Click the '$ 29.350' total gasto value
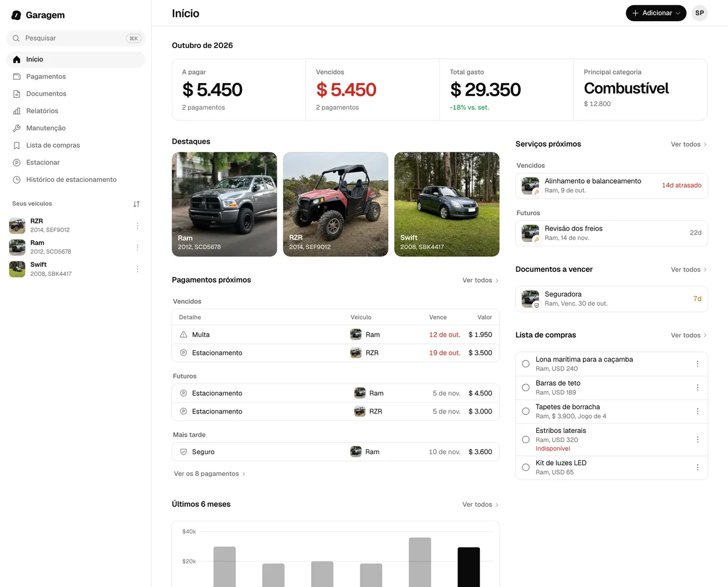Image resolution: width=728 pixels, height=587 pixels. (x=485, y=90)
